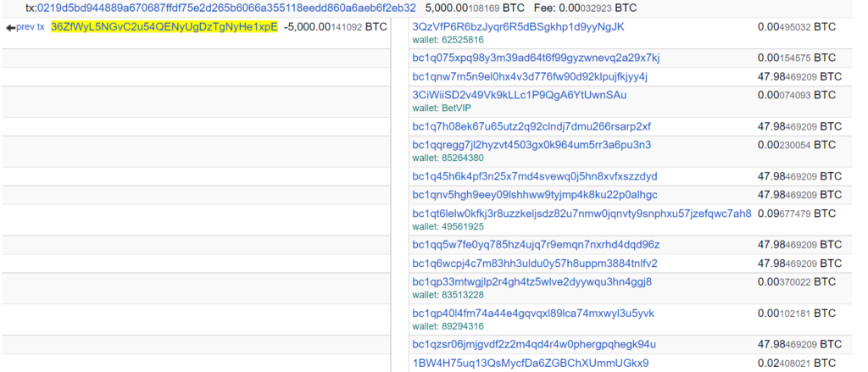This screenshot has width=868, height=372.
Task: Open address bc1qqregg7jl2hyzvt4503gx0k964um5rr3a6pu3n3
Action: click(531, 145)
